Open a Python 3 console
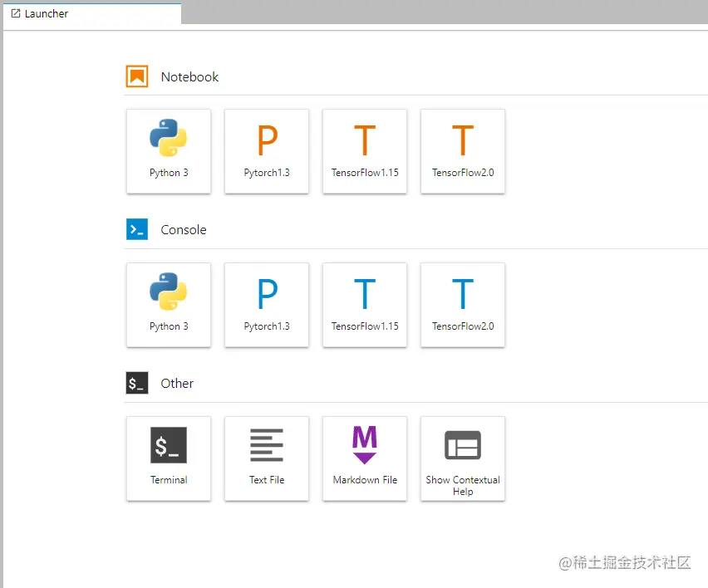Image resolution: width=708 pixels, height=588 pixels. [x=169, y=305]
